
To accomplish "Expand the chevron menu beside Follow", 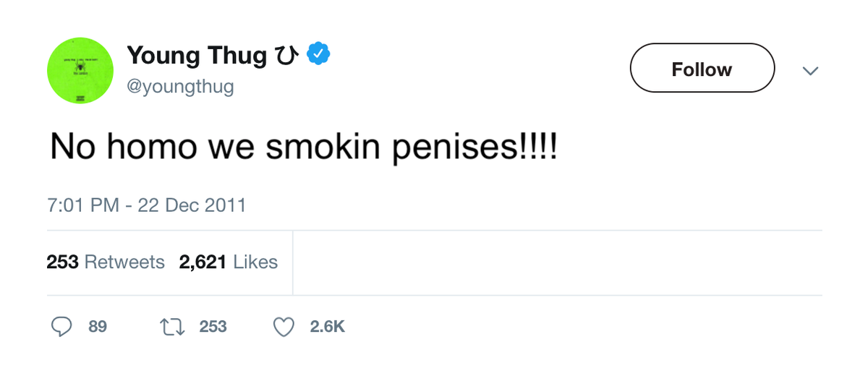I will tap(811, 71).
